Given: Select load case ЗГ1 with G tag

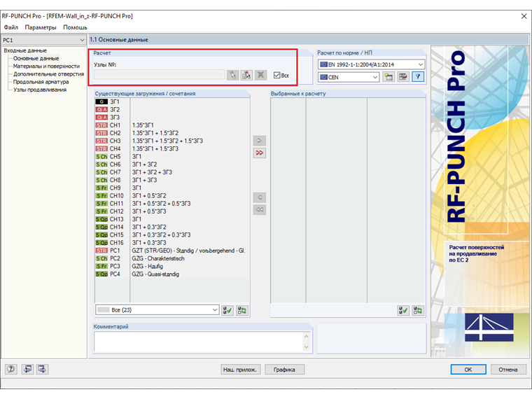Looking at the screenshot, I should [x=172, y=101].
